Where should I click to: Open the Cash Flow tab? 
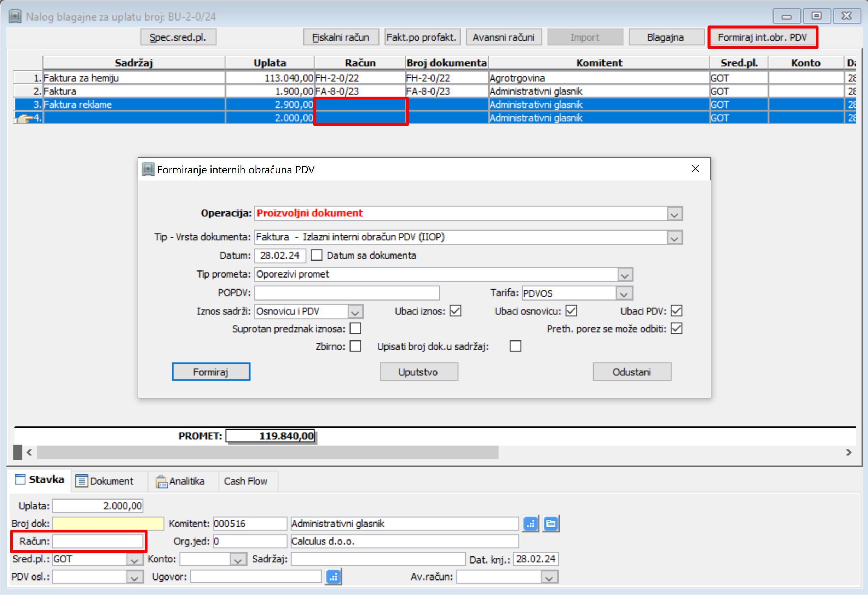[245, 481]
